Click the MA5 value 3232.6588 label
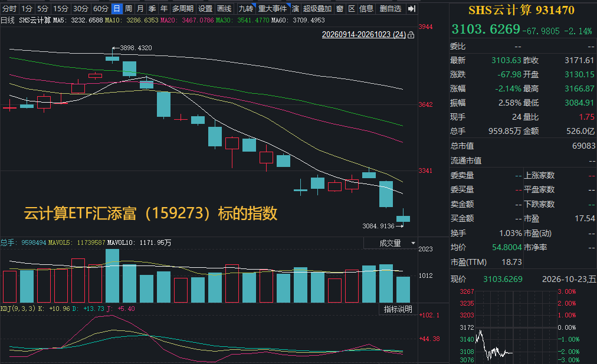597x364 pixels. click(x=78, y=20)
